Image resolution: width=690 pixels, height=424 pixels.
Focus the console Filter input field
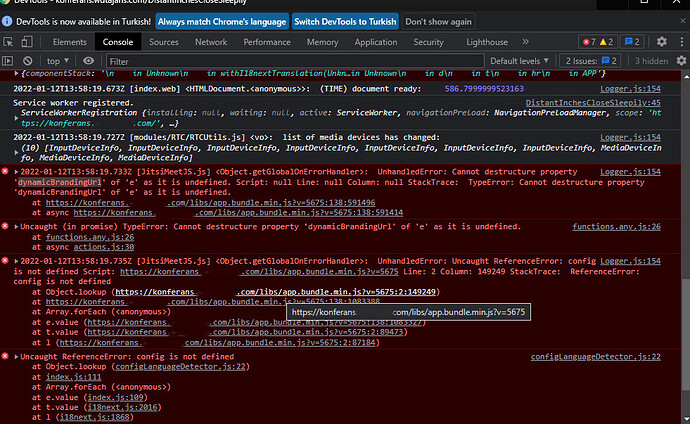[295, 61]
